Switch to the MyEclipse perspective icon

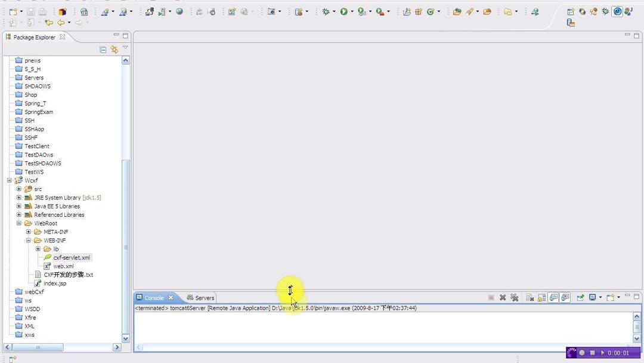(618, 11)
